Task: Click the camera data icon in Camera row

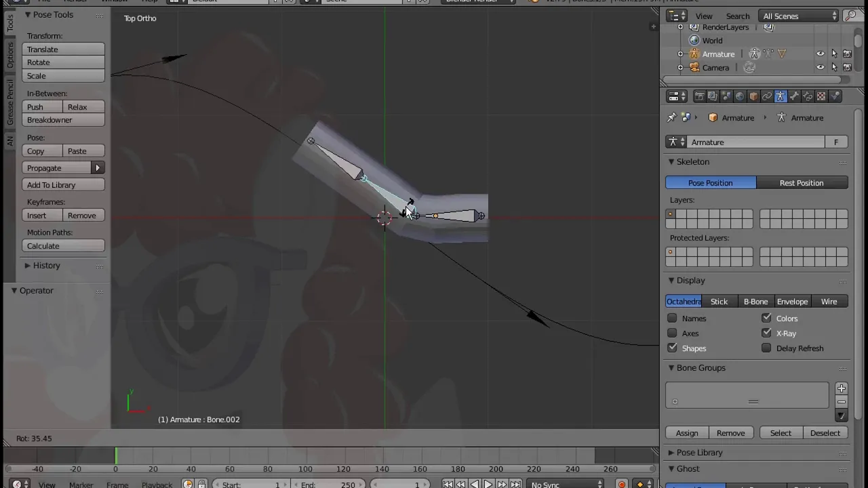Action: point(749,67)
